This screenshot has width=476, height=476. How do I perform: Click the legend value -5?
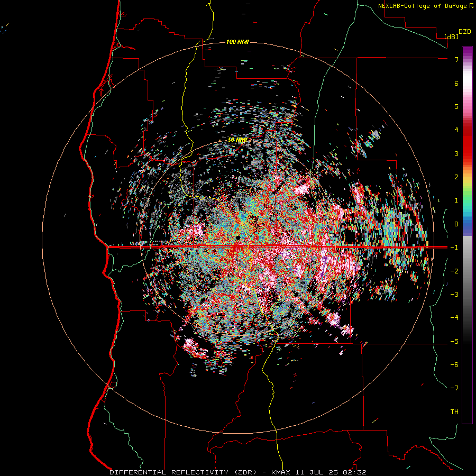pyautogui.click(x=454, y=341)
